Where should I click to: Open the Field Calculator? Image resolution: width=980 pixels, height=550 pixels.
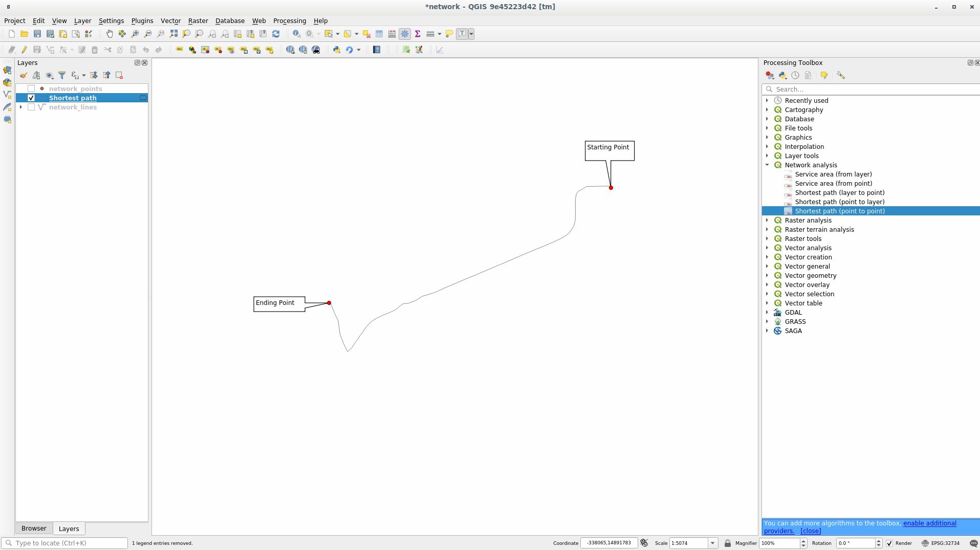click(x=391, y=34)
